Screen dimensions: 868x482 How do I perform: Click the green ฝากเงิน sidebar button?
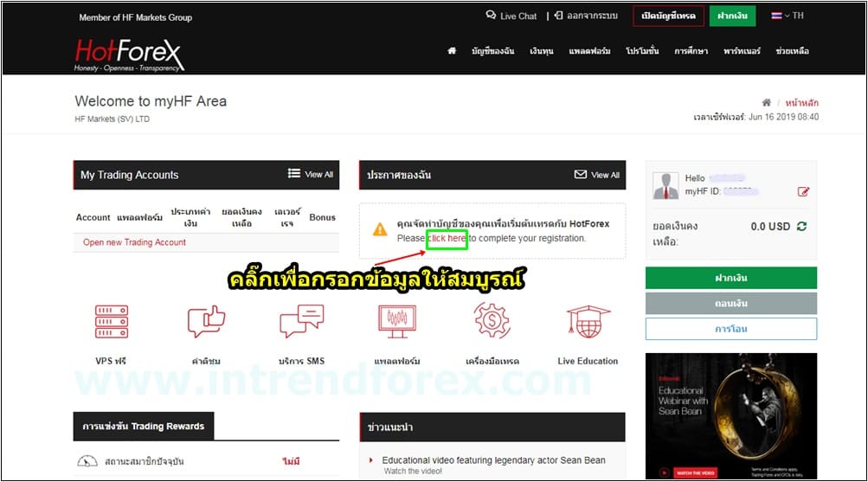730,278
